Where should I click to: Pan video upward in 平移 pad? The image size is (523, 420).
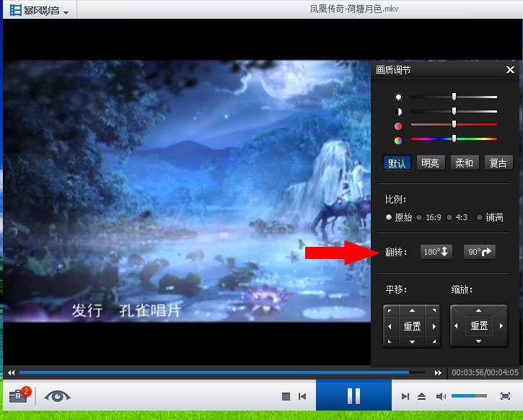click(x=412, y=310)
